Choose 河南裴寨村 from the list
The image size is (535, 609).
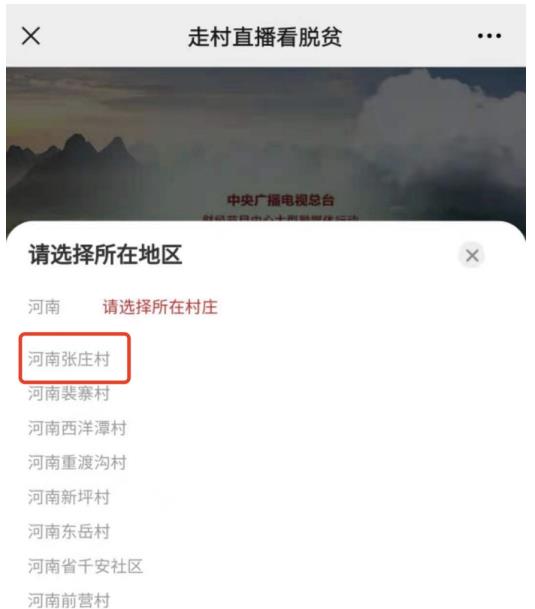point(69,393)
